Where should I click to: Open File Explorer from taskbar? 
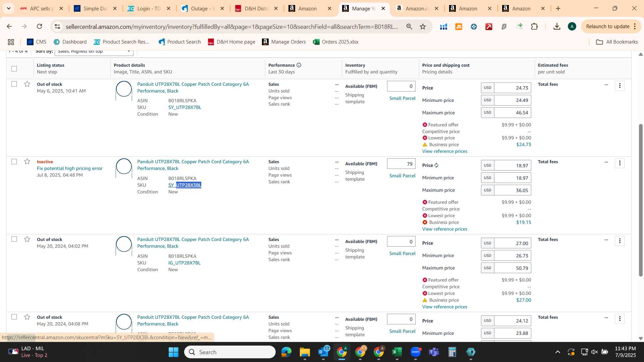tap(305, 352)
